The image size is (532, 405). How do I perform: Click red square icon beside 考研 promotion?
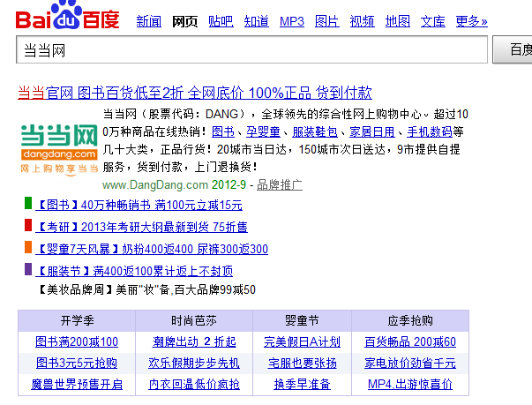[x=29, y=226]
